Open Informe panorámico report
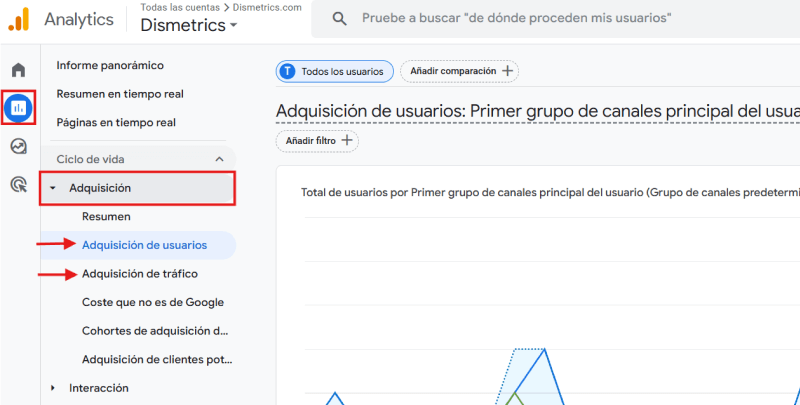This screenshot has height=405, width=800. (x=110, y=65)
